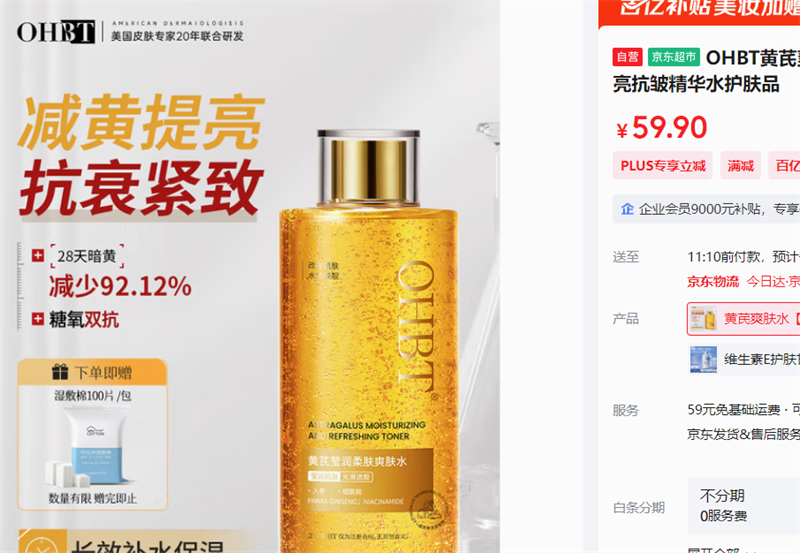Click the blue 企 enterprise member icon
This screenshot has width=800, height=553.
627,209
